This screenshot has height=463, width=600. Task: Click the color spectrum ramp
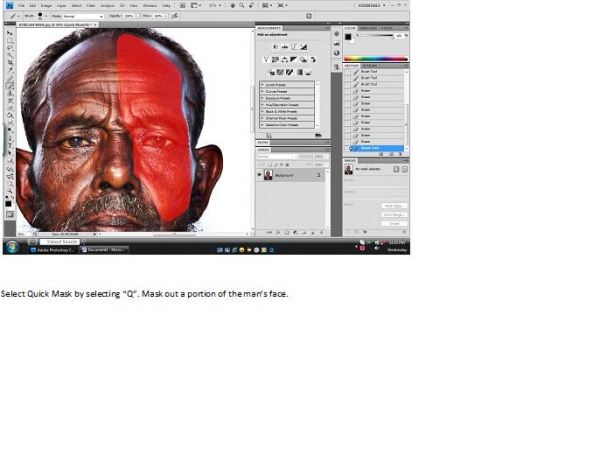click(x=376, y=59)
